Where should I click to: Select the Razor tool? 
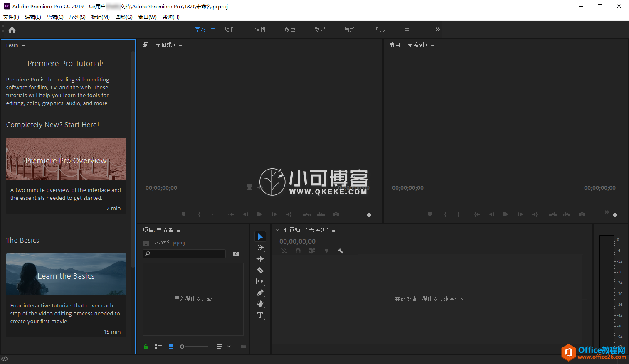tap(260, 270)
